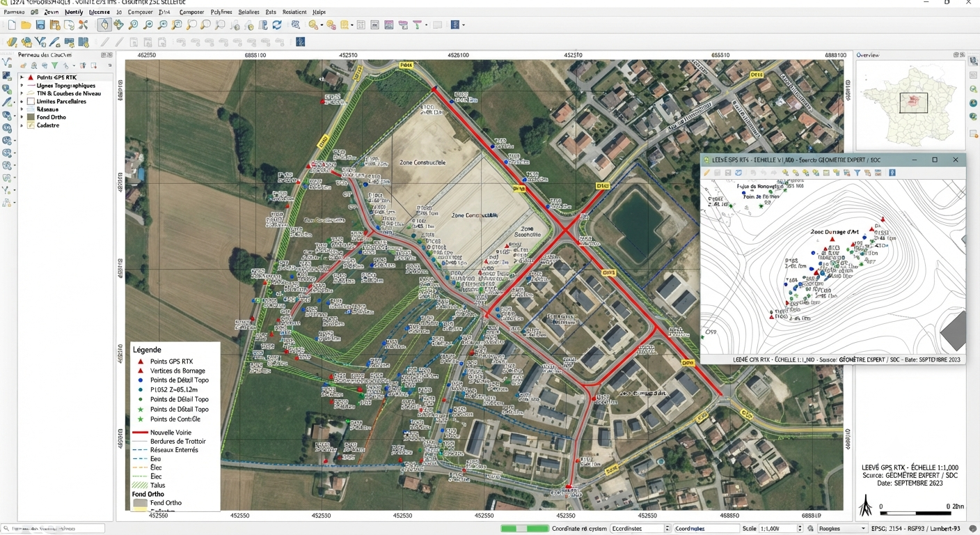Select the Pan Map hand tool
This screenshot has height=535, width=980.
pos(104,25)
